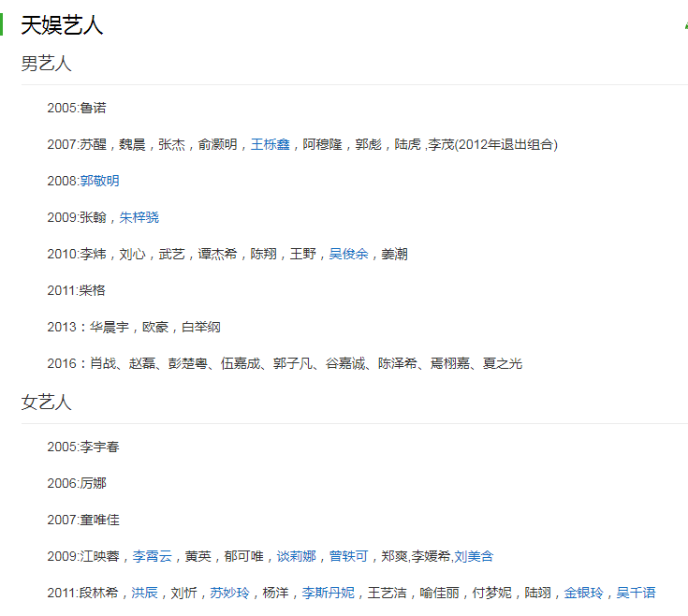Click the name 江映蓉
688x616 pixels.
pos(99,556)
